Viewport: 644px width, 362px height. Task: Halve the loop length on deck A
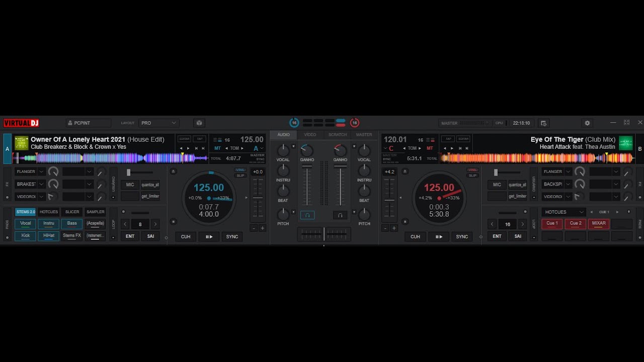[125, 224]
